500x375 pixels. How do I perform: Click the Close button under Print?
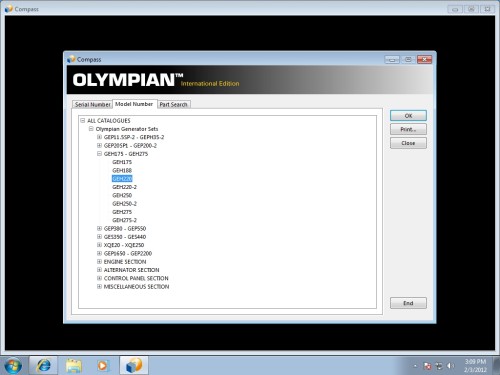[x=408, y=143]
